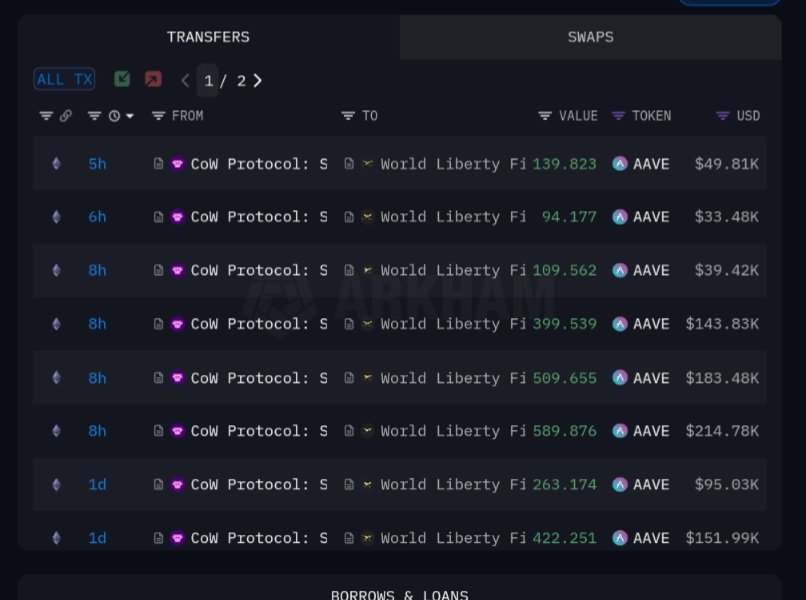
Task: Click CoW Protocol sender in $183.48K row
Action: point(259,378)
